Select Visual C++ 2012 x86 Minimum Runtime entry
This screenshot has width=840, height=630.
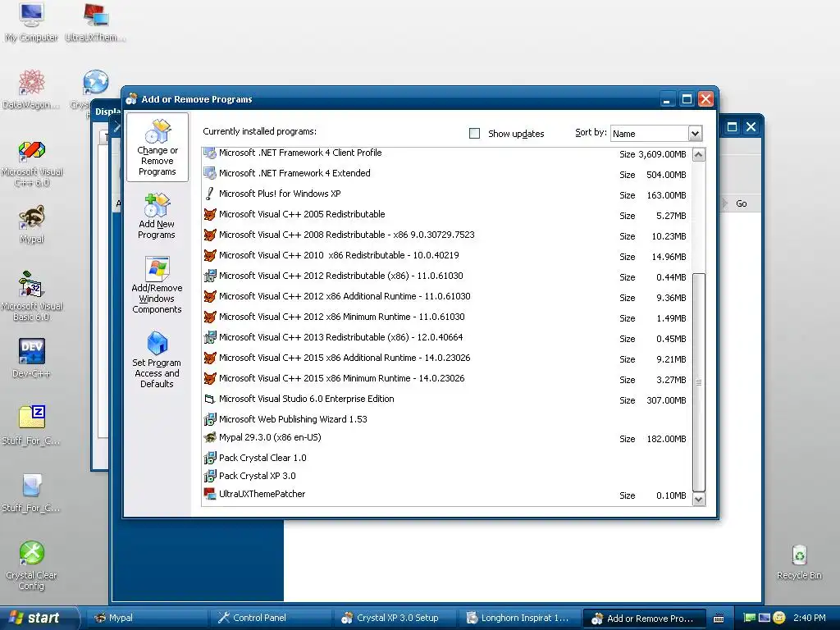(x=446, y=317)
